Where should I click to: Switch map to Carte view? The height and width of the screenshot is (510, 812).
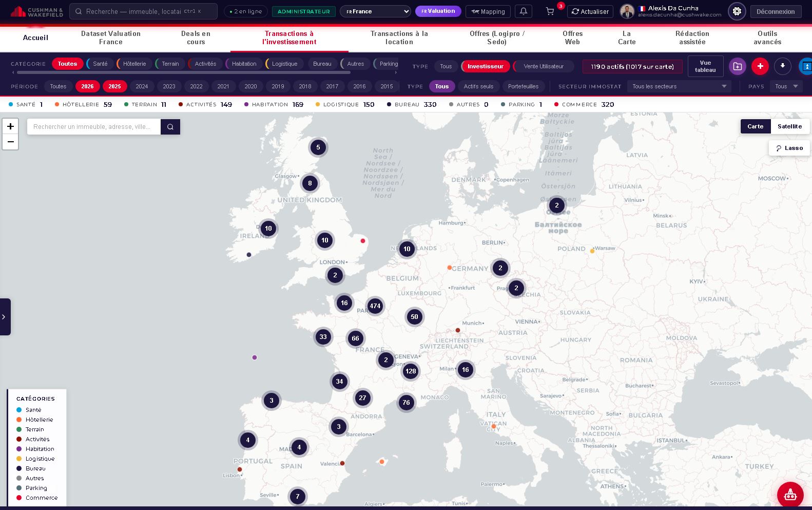pyautogui.click(x=756, y=126)
